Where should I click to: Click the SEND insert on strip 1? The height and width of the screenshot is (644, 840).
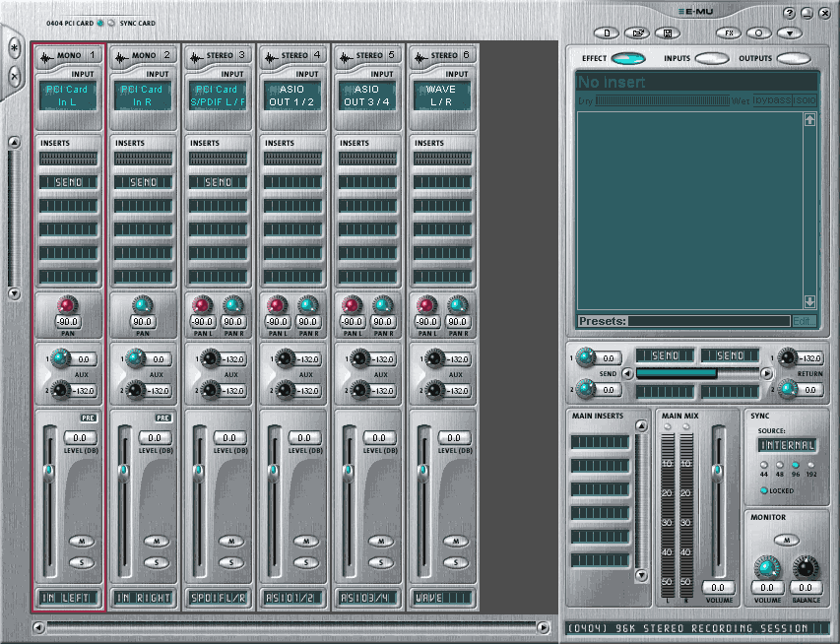[x=68, y=182]
